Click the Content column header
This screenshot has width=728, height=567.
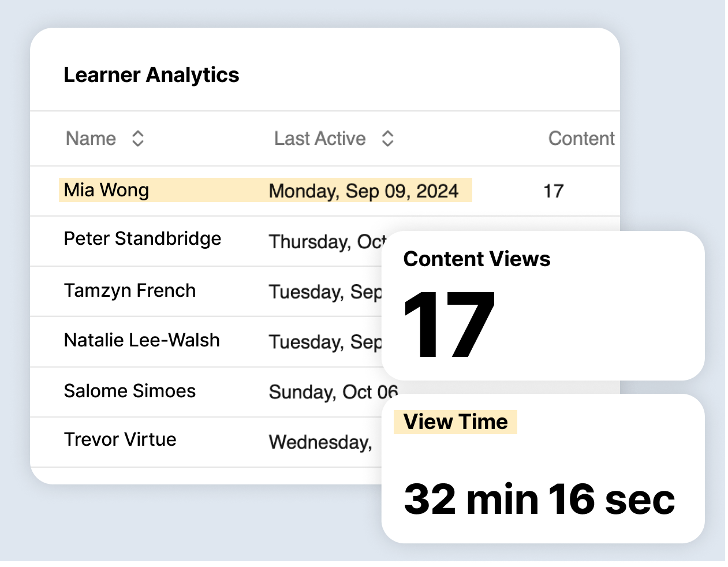581,139
